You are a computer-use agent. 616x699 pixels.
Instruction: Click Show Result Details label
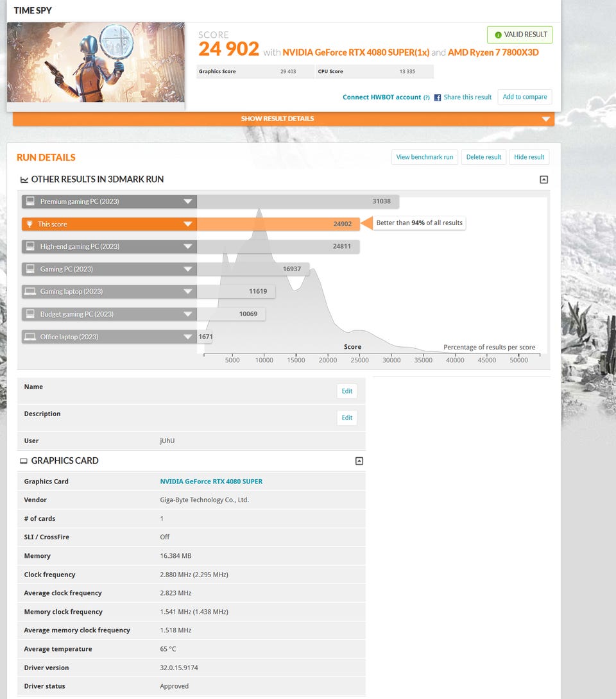[x=277, y=119]
